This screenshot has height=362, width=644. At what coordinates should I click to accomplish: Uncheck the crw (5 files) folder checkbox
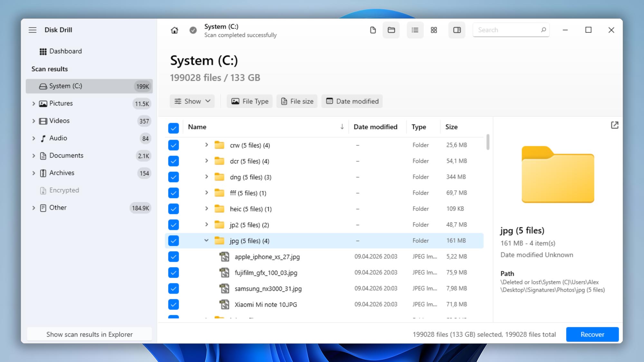tap(173, 145)
